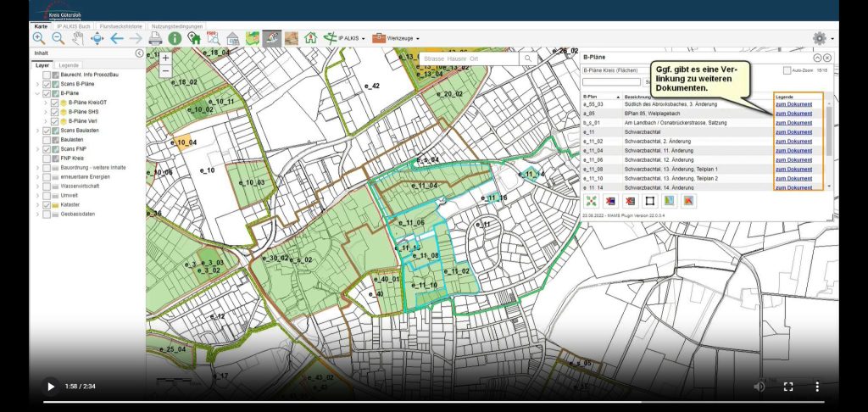Image resolution: width=868 pixels, height=412 pixels.
Task: Go forward to next map extent
Action: tap(136, 38)
